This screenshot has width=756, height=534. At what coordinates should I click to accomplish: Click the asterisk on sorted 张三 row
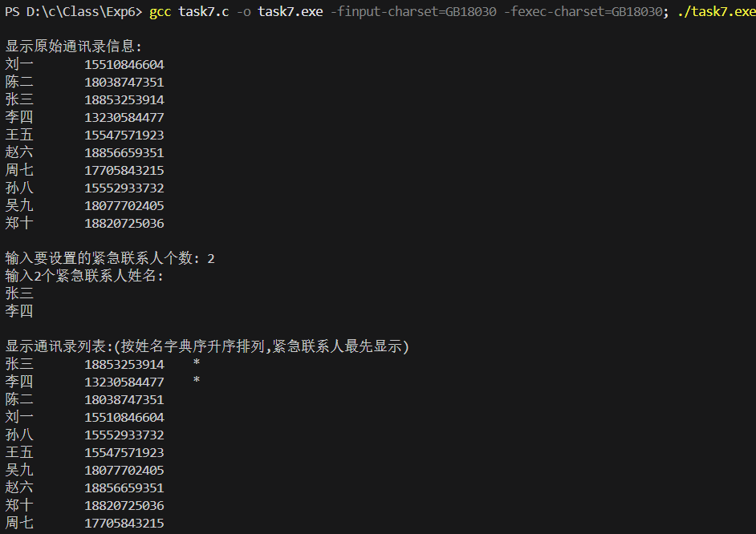(x=197, y=362)
